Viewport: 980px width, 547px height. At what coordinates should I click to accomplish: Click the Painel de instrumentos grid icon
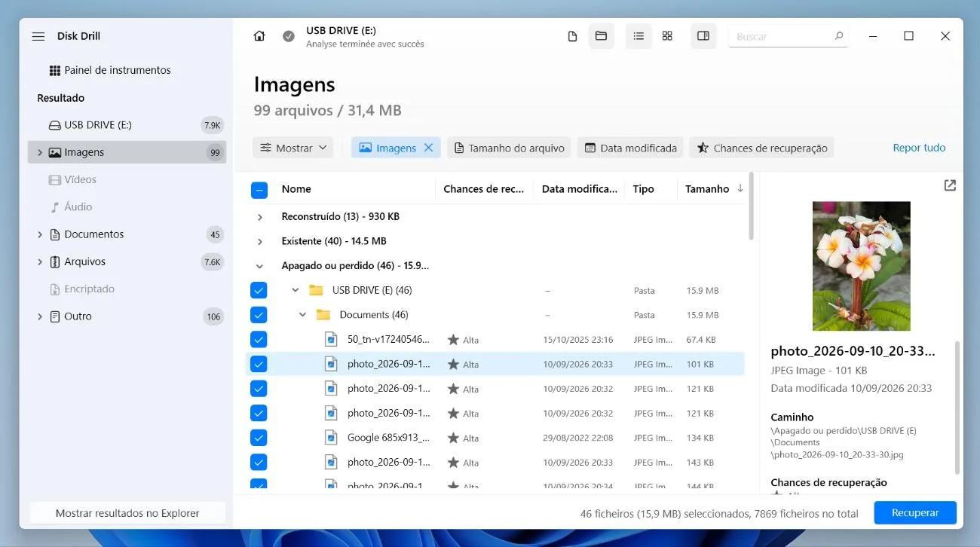tap(54, 70)
